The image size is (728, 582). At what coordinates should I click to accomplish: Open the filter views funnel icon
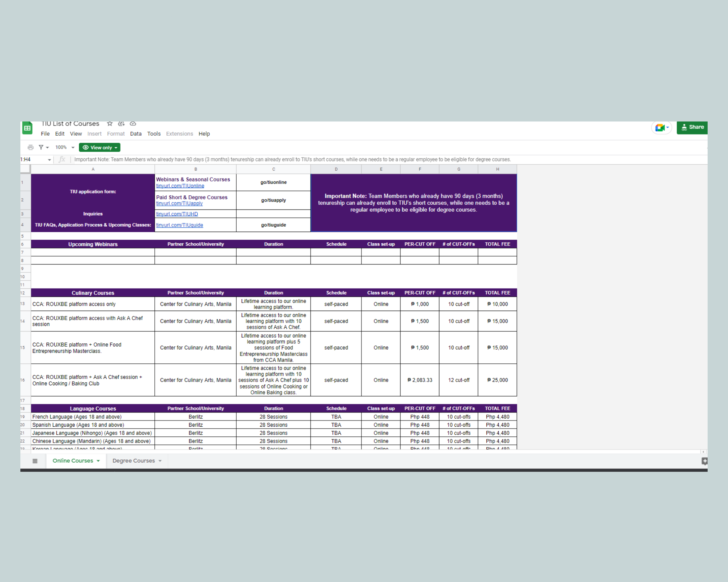coord(41,147)
